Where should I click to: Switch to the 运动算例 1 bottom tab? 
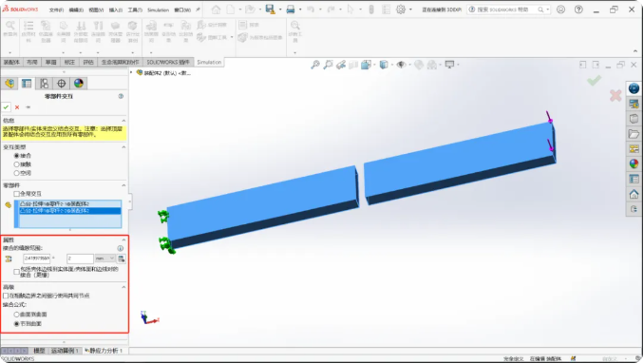pyautogui.click(x=65, y=351)
